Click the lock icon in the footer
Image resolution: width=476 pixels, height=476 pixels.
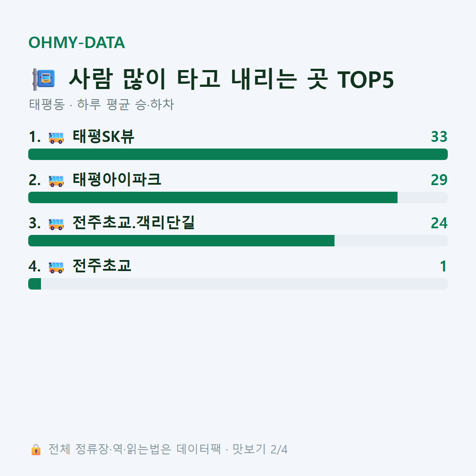click(x=36, y=449)
